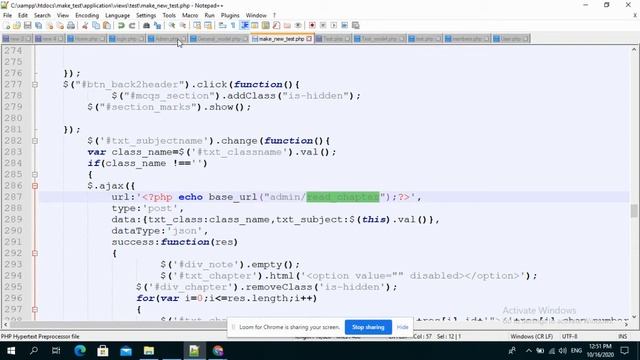The image size is (640, 360).
Task: Toggle file Monitoring eye icon
Action: coord(298,25)
